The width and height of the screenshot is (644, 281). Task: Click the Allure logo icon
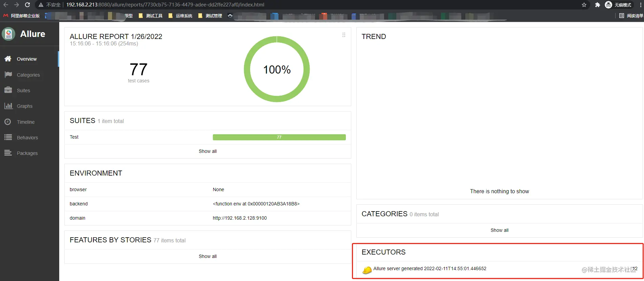coord(8,34)
